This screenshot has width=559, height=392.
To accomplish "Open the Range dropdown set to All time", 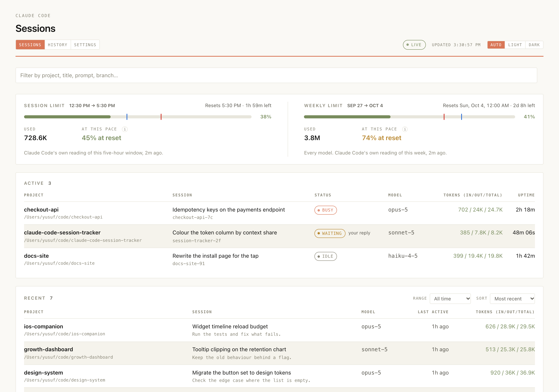I will pos(450,298).
